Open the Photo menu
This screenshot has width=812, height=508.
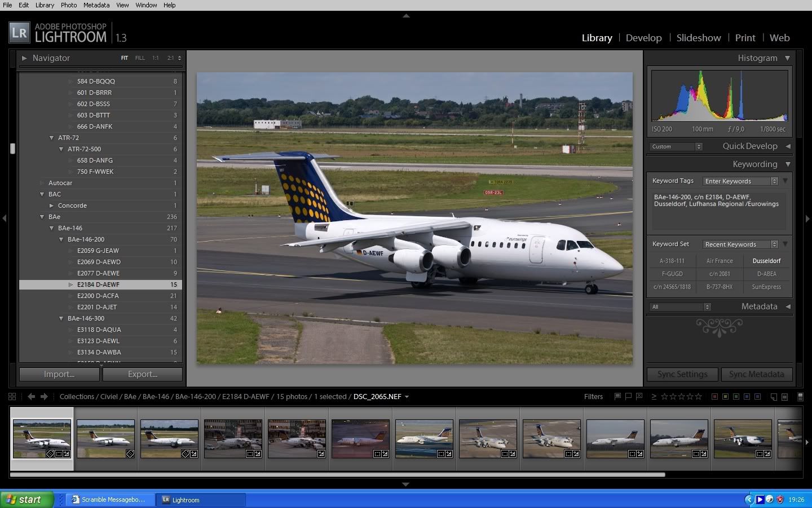point(69,5)
